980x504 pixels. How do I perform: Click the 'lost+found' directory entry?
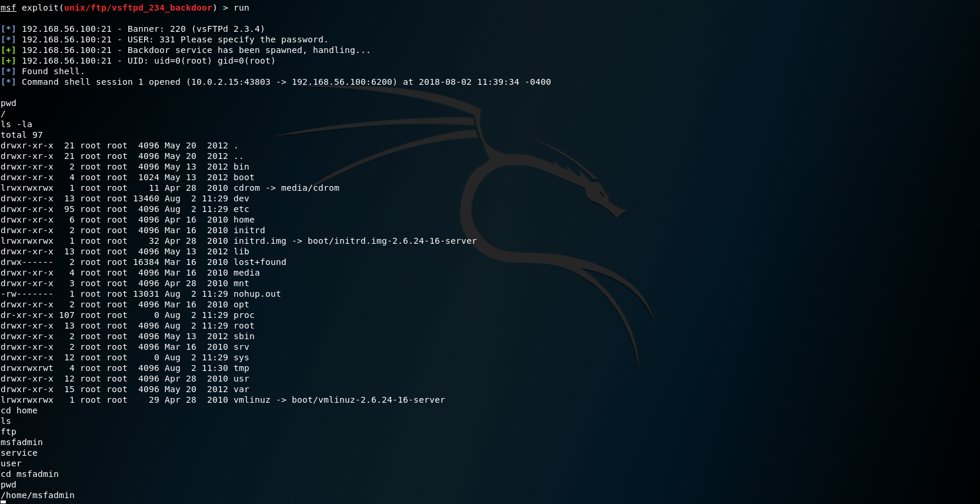pos(260,262)
